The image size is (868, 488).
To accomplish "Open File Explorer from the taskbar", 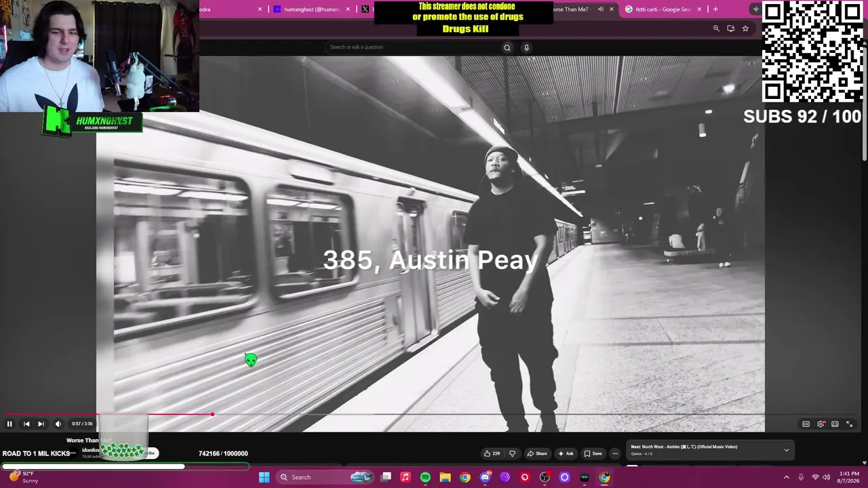I will pyautogui.click(x=445, y=477).
